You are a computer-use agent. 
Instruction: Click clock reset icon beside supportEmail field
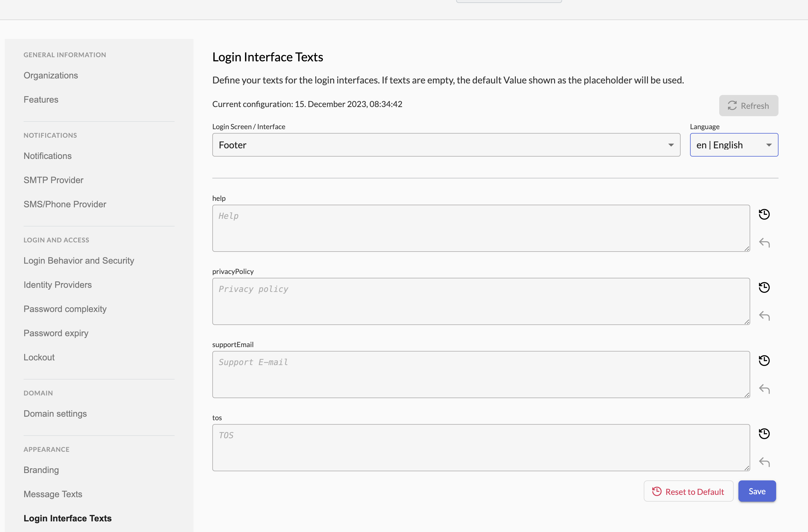pyautogui.click(x=764, y=361)
